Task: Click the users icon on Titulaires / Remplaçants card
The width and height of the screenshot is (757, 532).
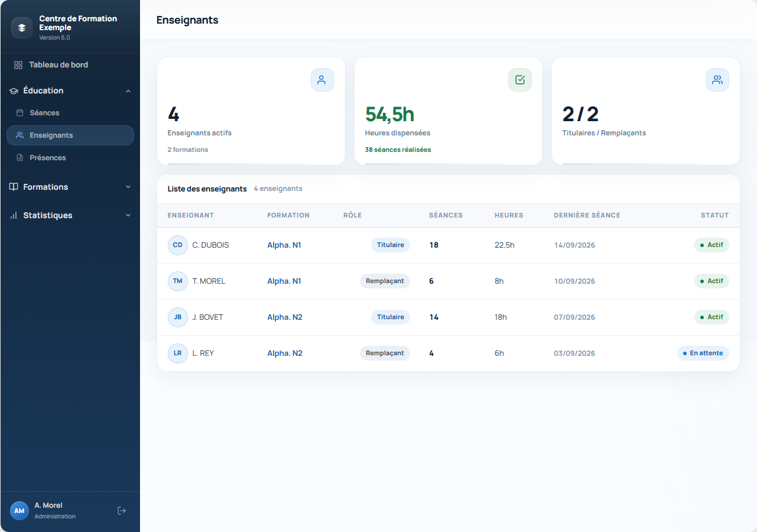Action: coord(717,80)
